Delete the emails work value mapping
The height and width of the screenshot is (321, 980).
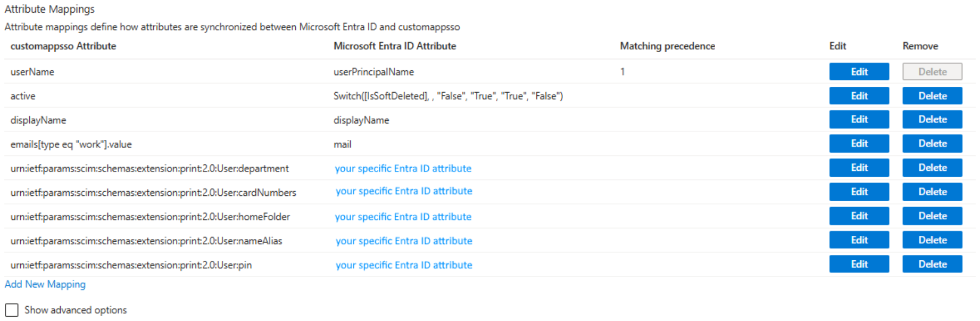pyautogui.click(x=932, y=143)
